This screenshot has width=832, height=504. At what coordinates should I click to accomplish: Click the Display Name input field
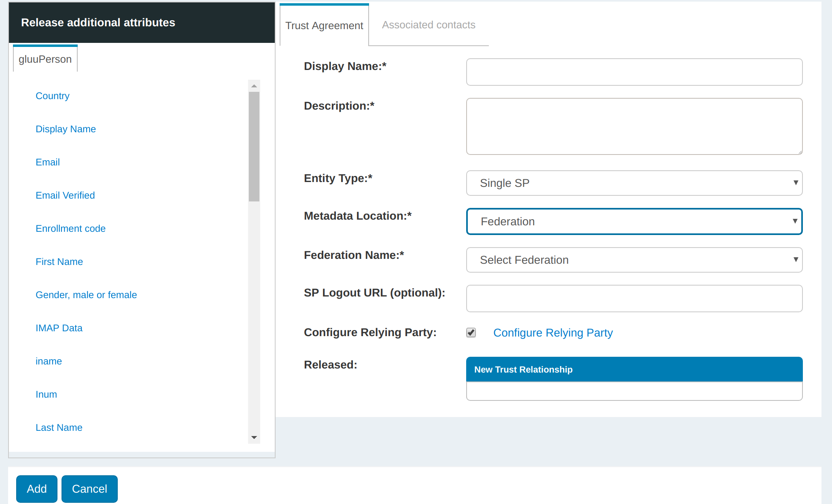[x=634, y=72]
